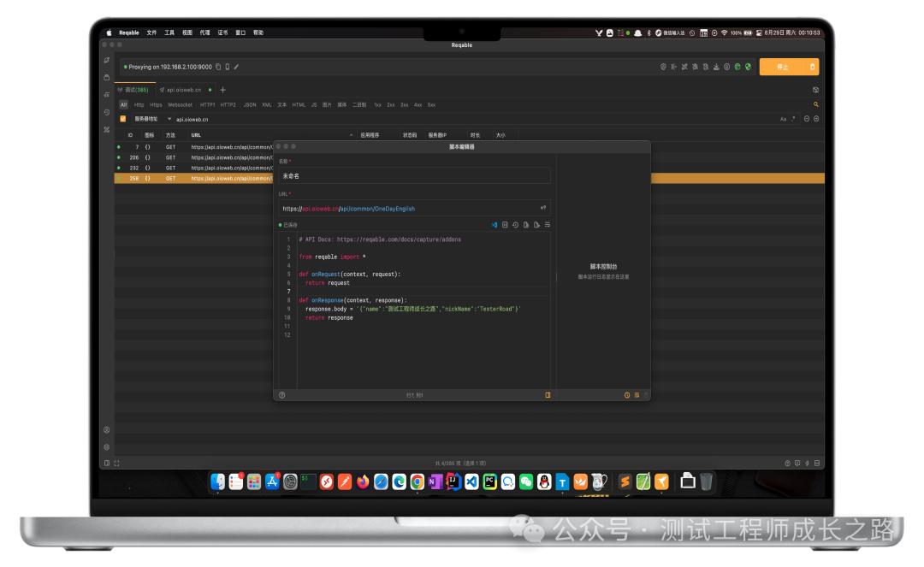Click the wildcard icon in URL field
The width and height of the screenshot is (924, 567).
click(x=542, y=208)
